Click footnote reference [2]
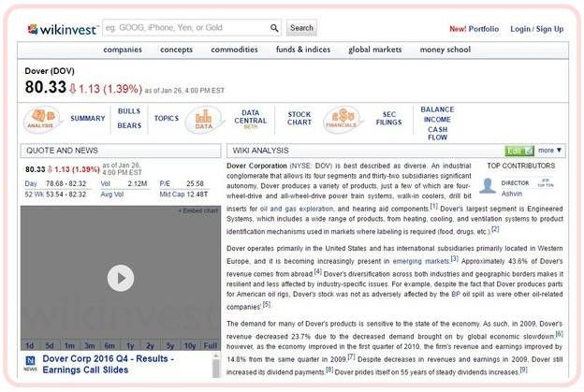 point(495,229)
